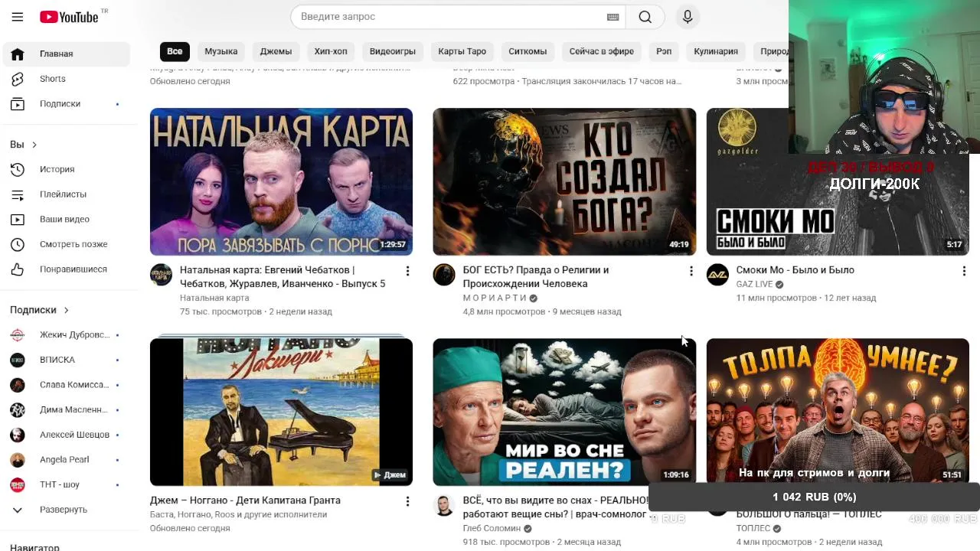Open title БОГ ЕСТЬ? Правда о Религии
This screenshot has width=980, height=551.
point(536,277)
